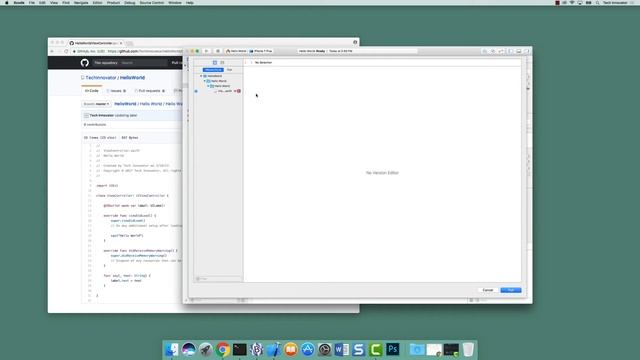The width and height of the screenshot is (640, 360).
Task: Open the blue folder in the dock
Action: coord(417,349)
